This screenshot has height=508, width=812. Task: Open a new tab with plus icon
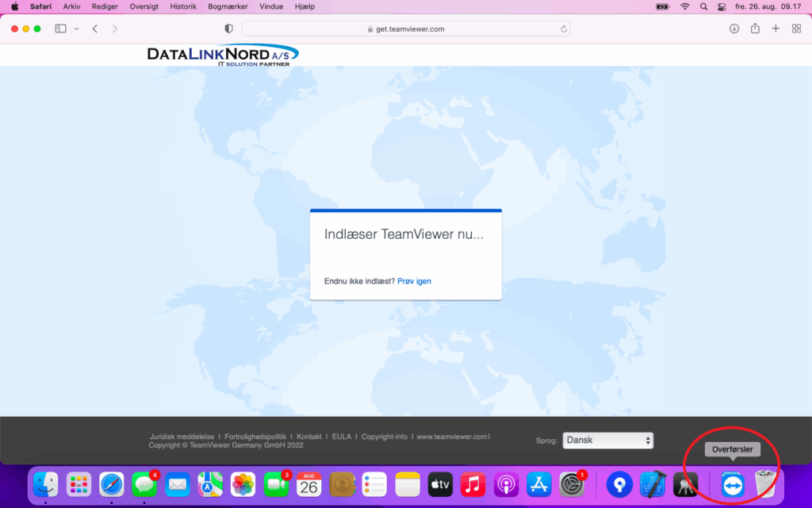(x=776, y=29)
